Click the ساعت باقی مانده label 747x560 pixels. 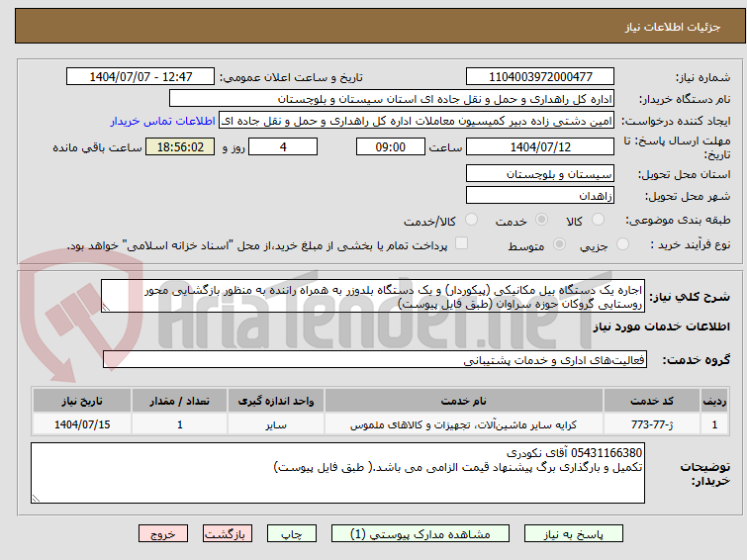click(97, 147)
